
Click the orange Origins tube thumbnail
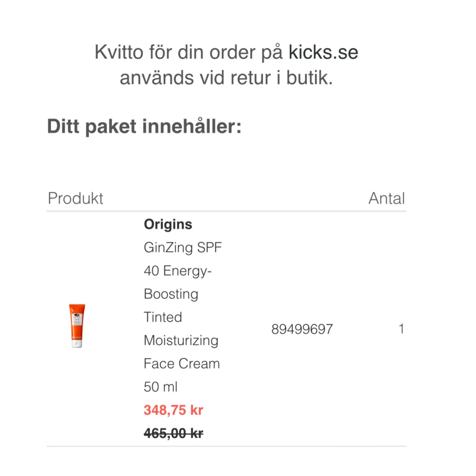click(x=77, y=326)
